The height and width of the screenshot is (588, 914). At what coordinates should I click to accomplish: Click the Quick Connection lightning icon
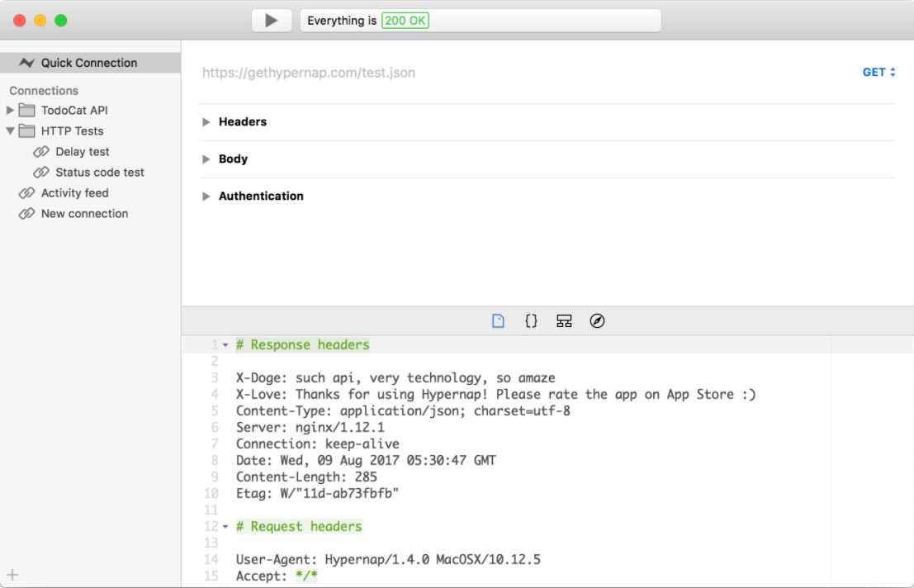pyautogui.click(x=26, y=63)
